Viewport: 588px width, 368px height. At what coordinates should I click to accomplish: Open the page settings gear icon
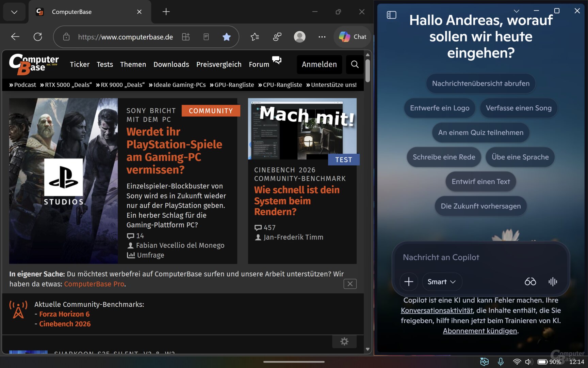(x=344, y=341)
